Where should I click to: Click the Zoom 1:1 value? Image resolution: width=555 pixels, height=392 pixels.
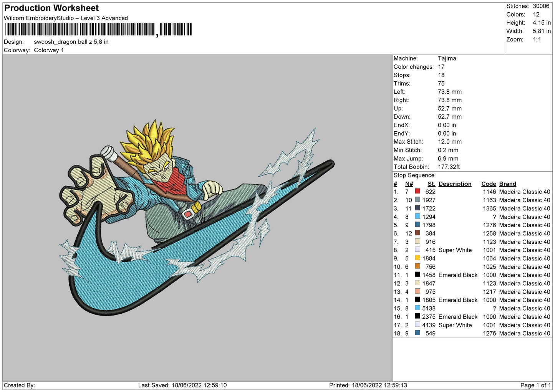(537, 40)
